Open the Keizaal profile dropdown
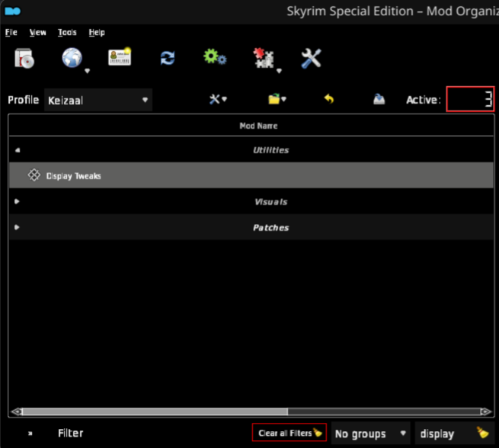The height and width of the screenshot is (448, 499). click(x=98, y=101)
